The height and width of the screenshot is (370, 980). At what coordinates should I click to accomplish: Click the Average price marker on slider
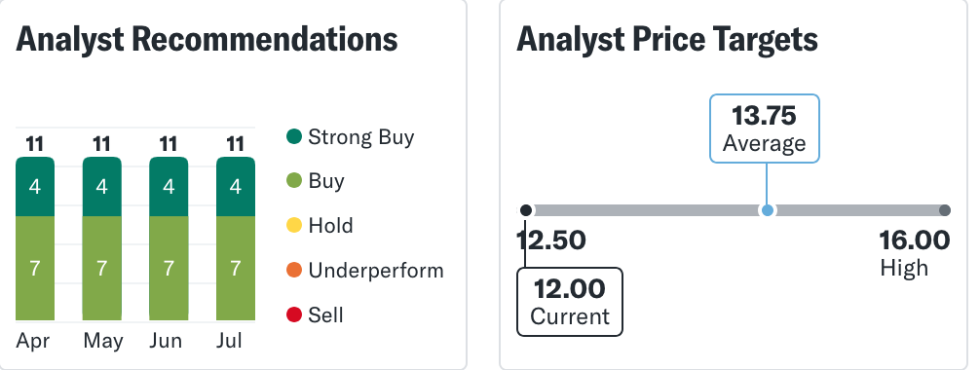pyautogui.click(x=767, y=210)
